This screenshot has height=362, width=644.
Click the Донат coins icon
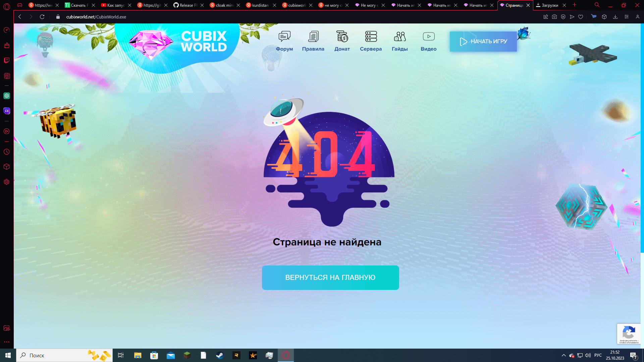click(342, 37)
